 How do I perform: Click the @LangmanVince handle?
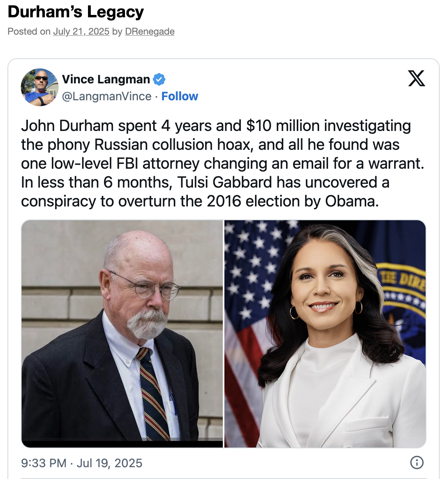pyautogui.click(x=106, y=96)
